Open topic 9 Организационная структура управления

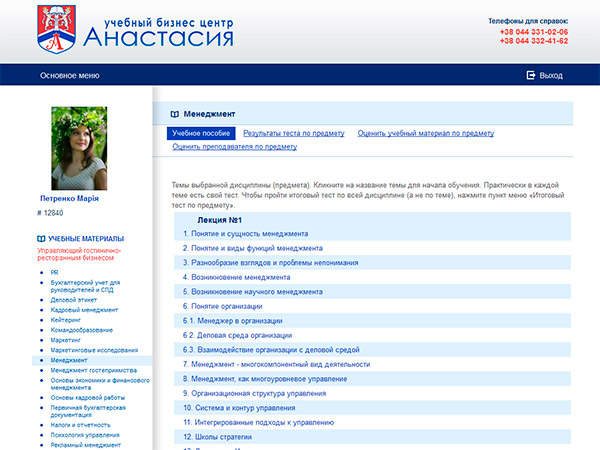click(254, 393)
